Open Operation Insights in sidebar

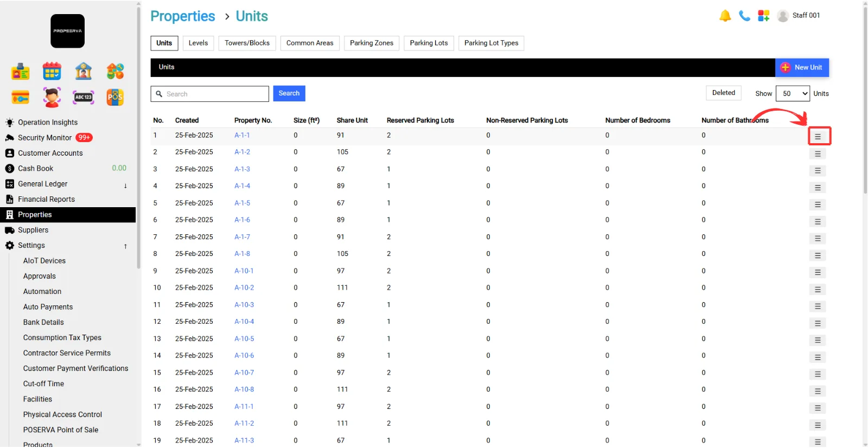48,123
